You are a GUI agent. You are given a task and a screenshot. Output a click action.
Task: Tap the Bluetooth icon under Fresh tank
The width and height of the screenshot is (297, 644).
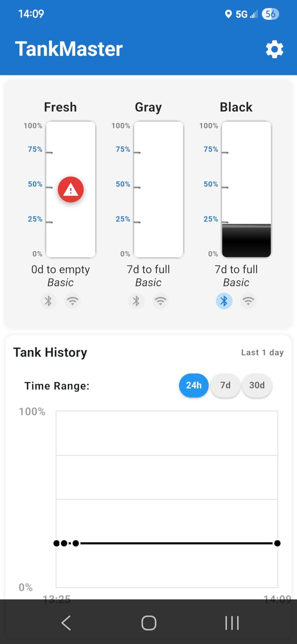pyautogui.click(x=48, y=301)
